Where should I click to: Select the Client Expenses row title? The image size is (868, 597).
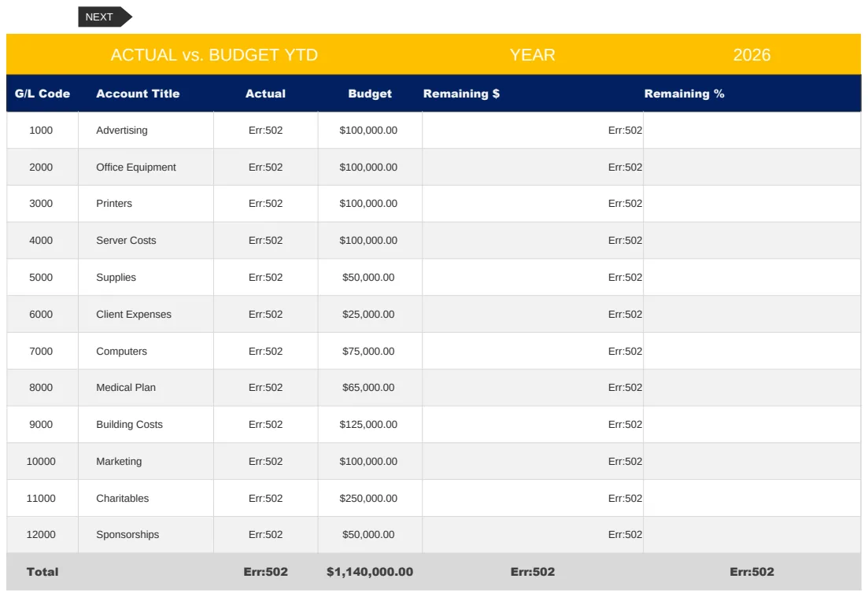[x=146, y=315]
